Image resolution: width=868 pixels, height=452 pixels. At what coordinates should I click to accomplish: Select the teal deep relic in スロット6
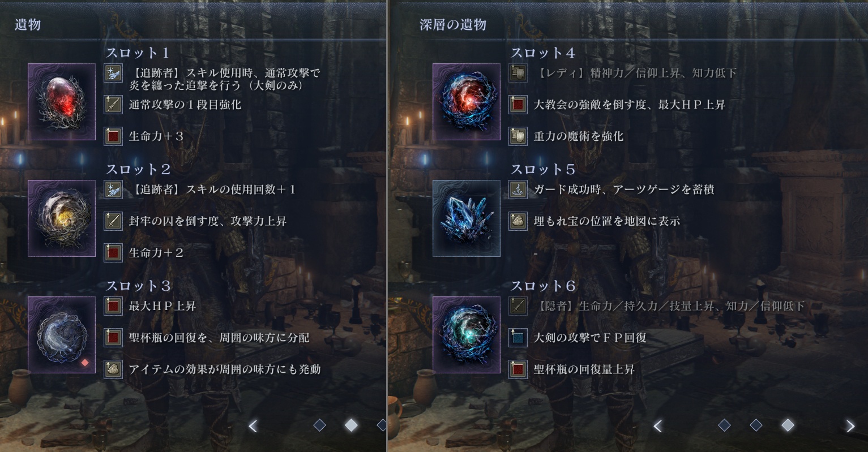467,335
